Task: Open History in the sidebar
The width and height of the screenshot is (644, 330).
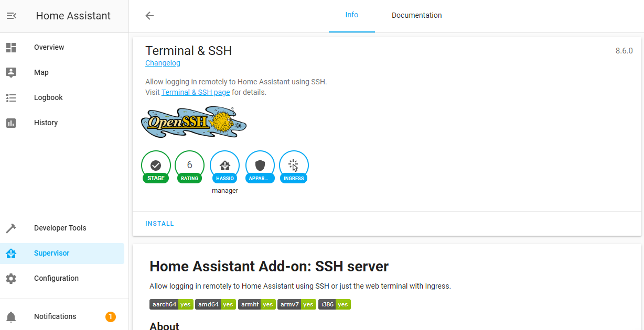Action: [x=62, y=123]
